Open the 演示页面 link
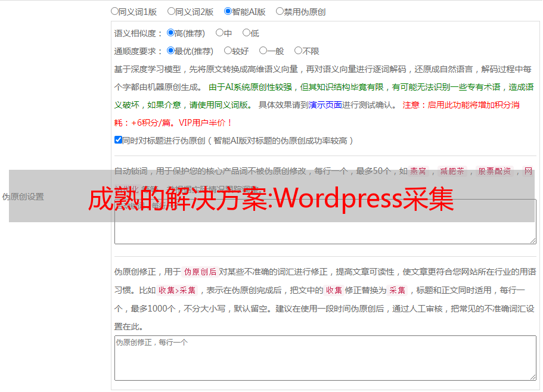Viewport: 543px width, 392px height. pos(325,105)
